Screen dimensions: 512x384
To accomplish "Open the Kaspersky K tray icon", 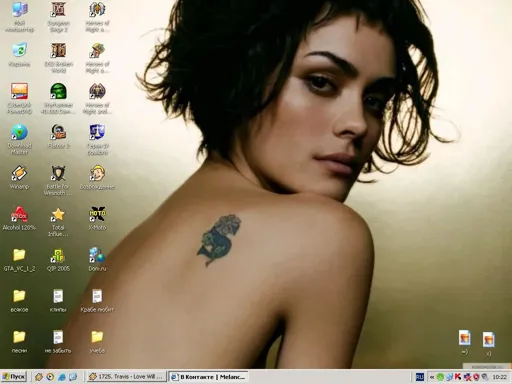I will click(x=458, y=377).
